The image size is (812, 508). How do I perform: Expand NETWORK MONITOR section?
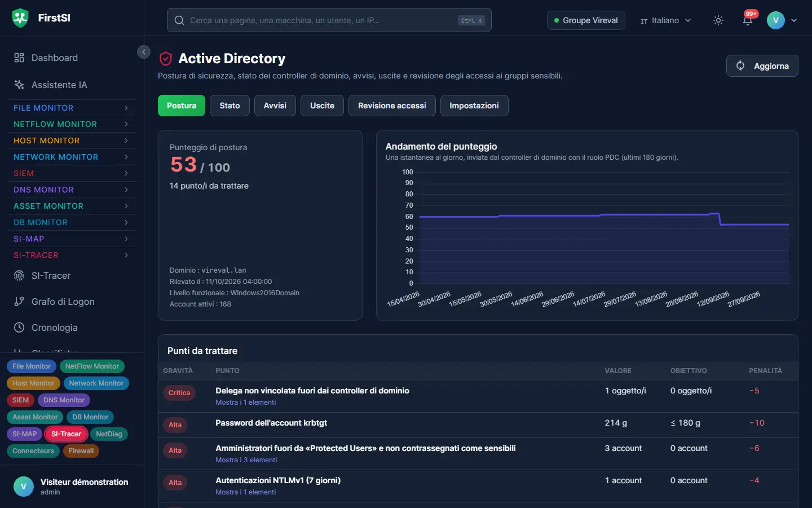[x=72, y=157]
